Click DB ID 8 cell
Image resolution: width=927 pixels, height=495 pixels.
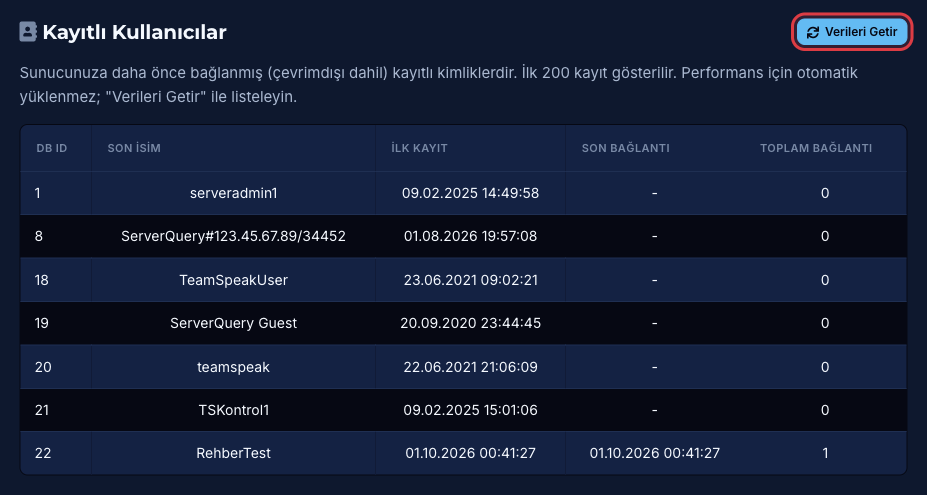coord(56,236)
